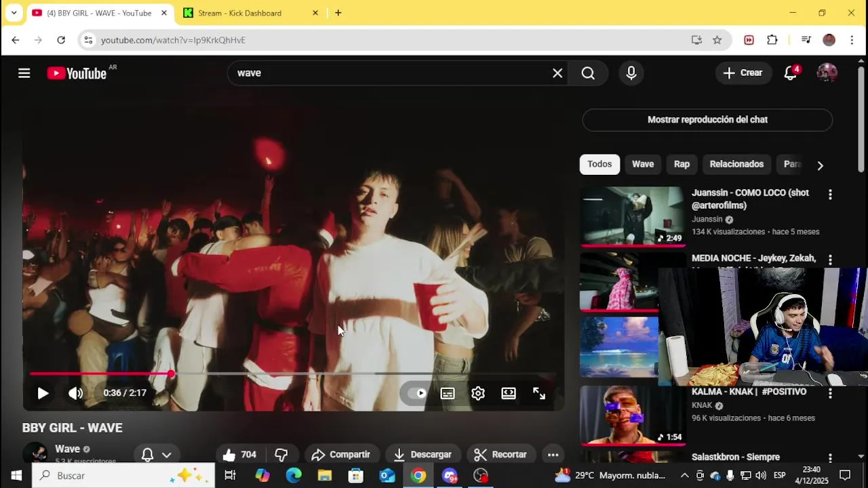The width and height of the screenshot is (868, 488).
Task: Open options menu for MEDIA NOCHE video
Action: tap(830, 260)
